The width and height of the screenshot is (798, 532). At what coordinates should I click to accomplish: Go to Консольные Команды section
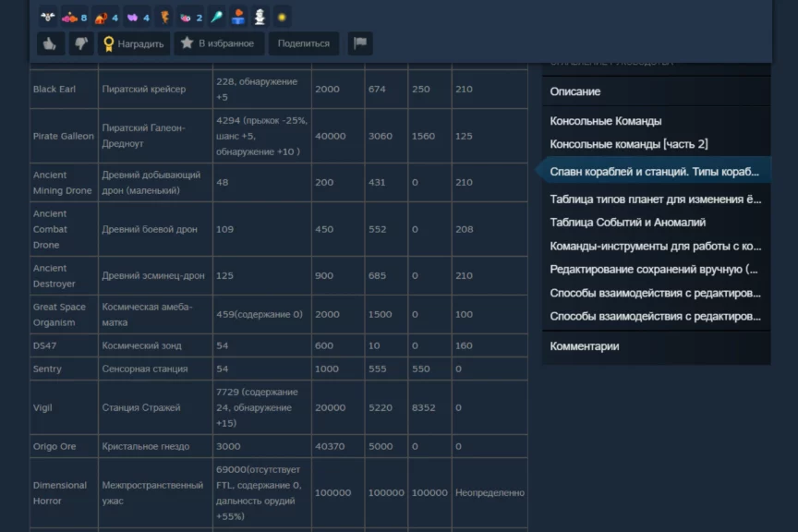point(605,121)
